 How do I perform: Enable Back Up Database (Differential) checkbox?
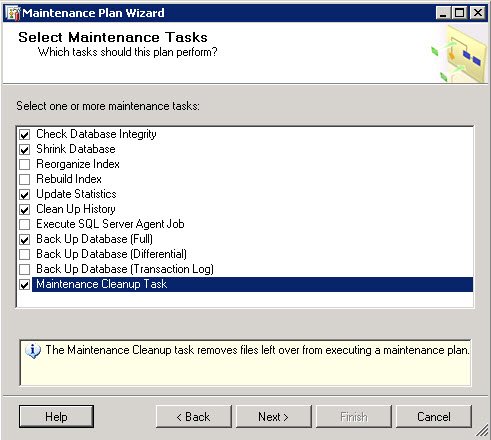25,255
